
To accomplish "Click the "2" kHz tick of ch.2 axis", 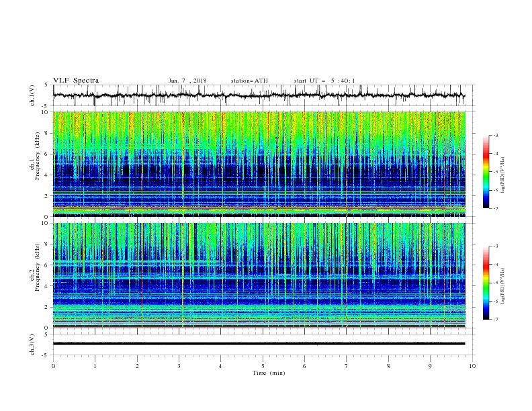I will pos(47,307).
